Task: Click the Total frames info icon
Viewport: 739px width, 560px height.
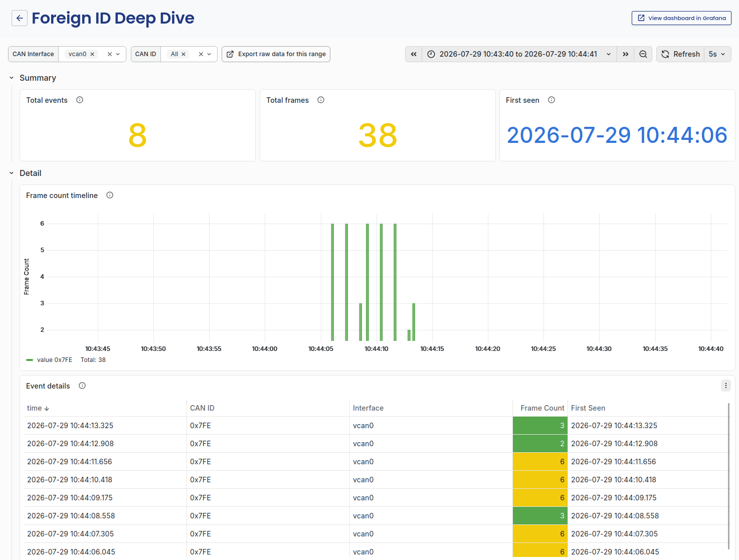Action: coord(321,100)
